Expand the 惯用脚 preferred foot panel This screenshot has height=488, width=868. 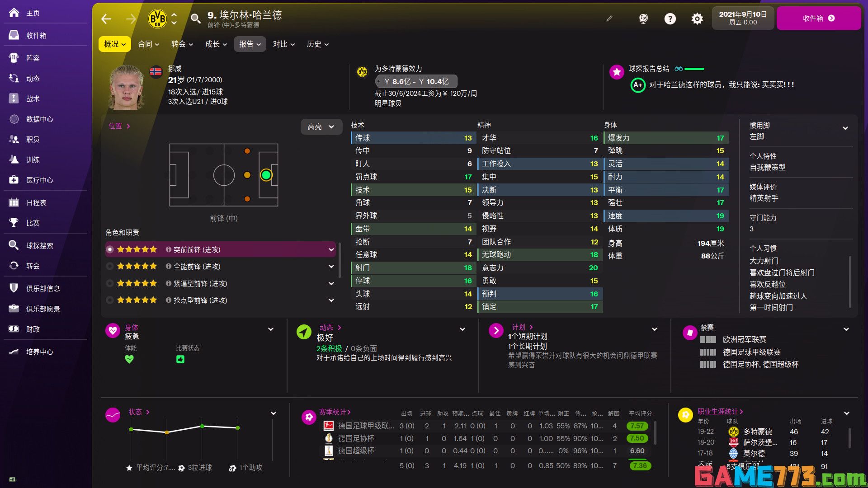coord(845,128)
